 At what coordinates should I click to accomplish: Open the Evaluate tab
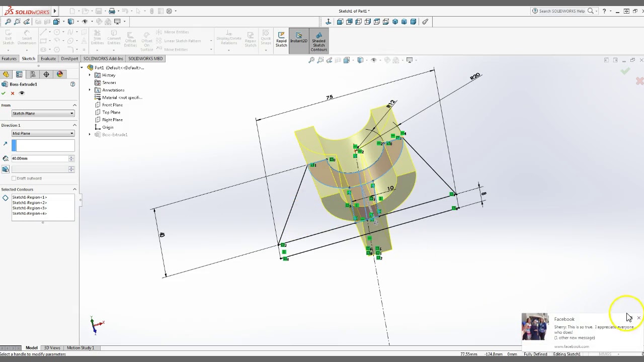coord(48,58)
